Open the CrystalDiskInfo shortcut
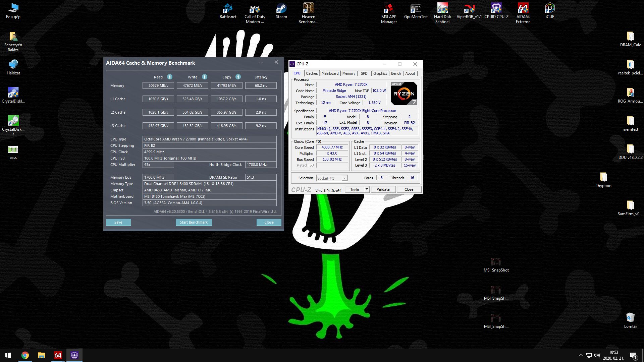 pos(13,95)
